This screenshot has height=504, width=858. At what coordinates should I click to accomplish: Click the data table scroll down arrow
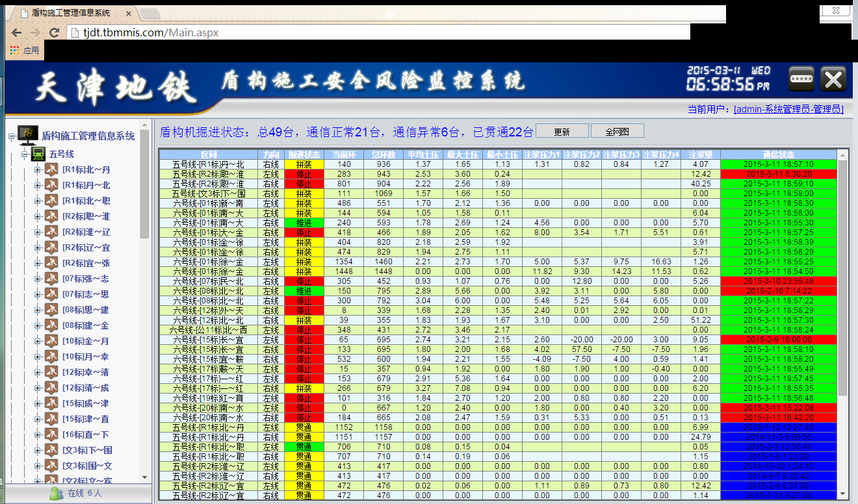click(x=843, y=496)
